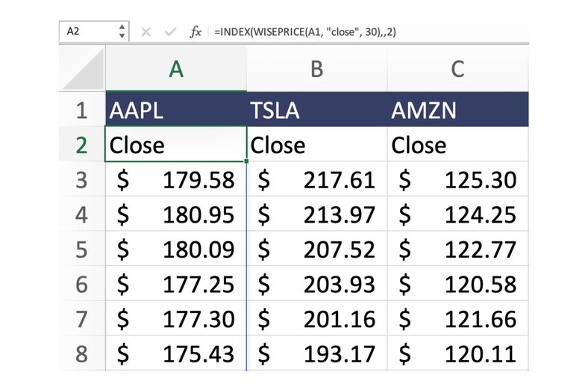Select column B header
588x387 pixels.
point(316,69)
